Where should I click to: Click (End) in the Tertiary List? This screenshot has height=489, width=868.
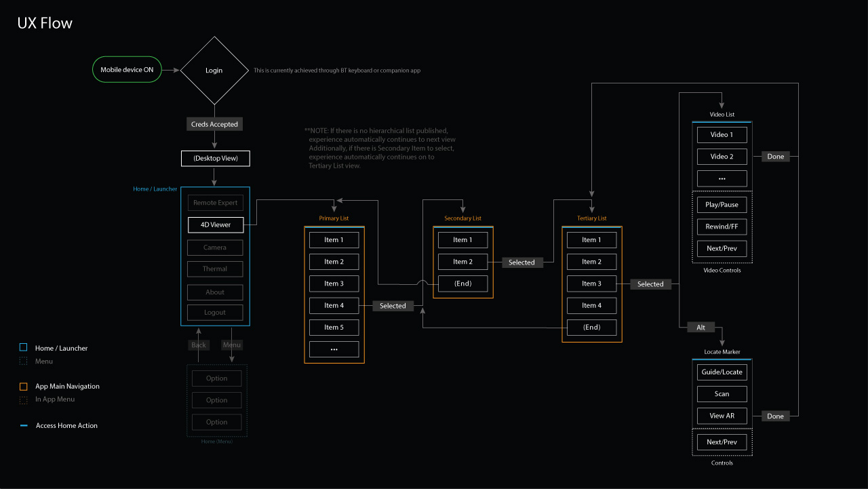(x=591, y=327)
